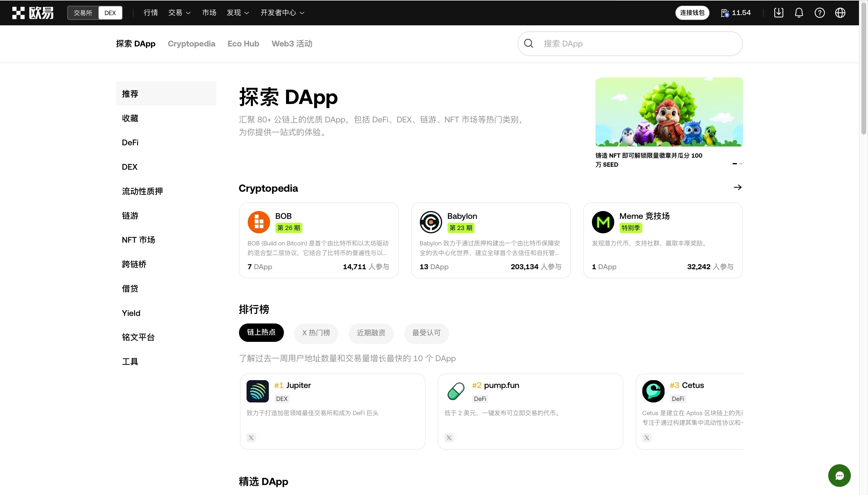Select the 链上热点 ranking filter
The image size is (868, 495).
point(261,333)
